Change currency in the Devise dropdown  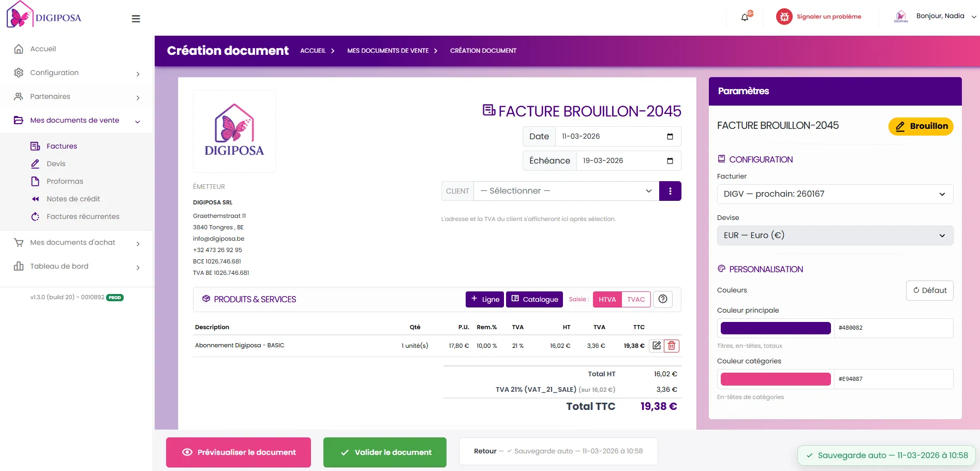[835, 235]
